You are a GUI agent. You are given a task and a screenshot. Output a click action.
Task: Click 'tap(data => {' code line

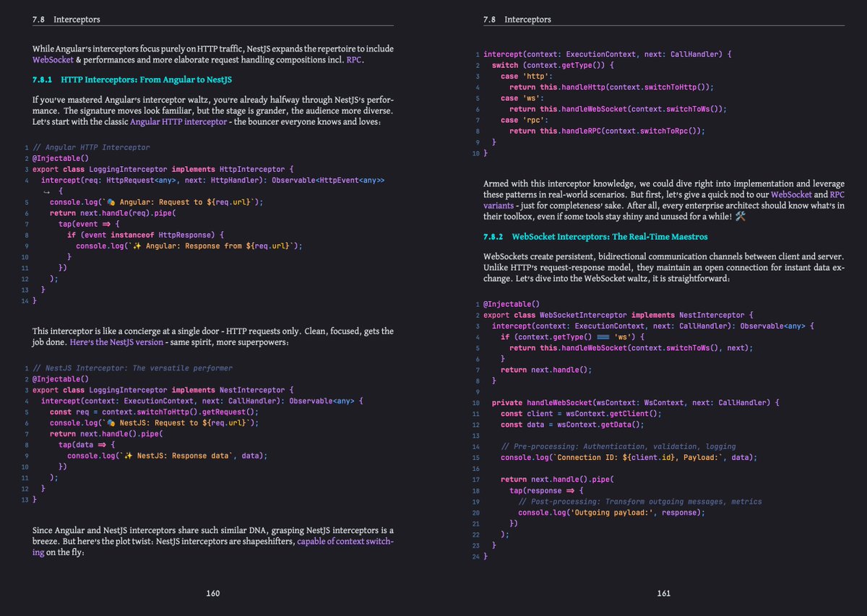(87, 445)
